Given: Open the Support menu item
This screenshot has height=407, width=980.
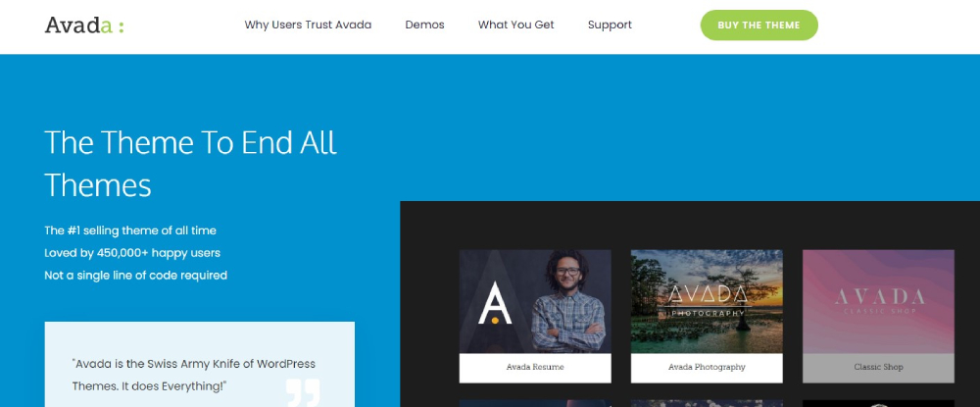Looking at the screenshot, I should click(x=610, y=25).
